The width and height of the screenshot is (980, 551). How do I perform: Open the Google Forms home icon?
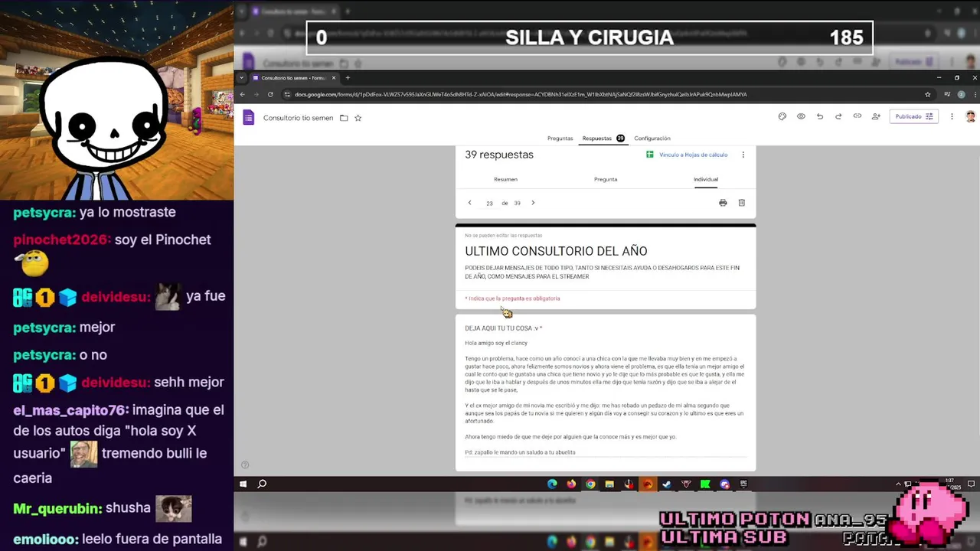(x=248, y=117)
